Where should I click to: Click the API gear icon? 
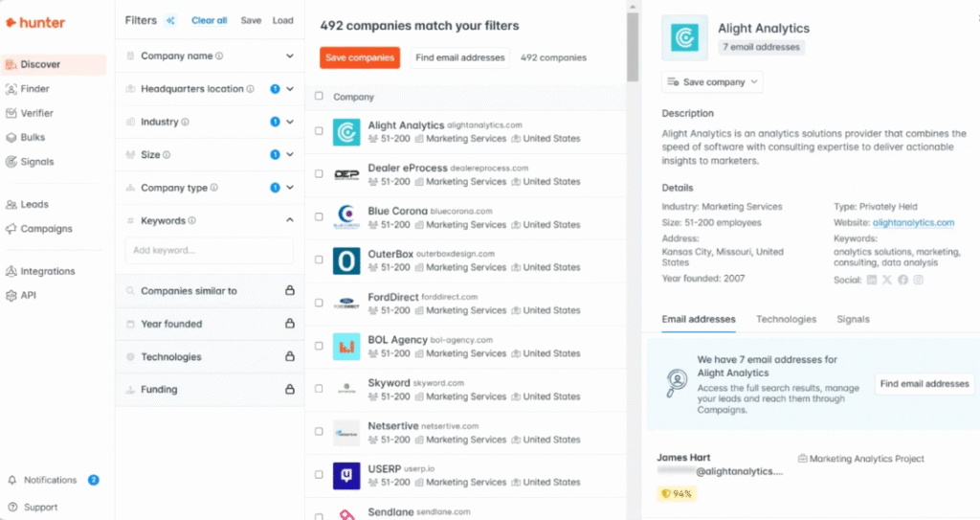point(11,295)
